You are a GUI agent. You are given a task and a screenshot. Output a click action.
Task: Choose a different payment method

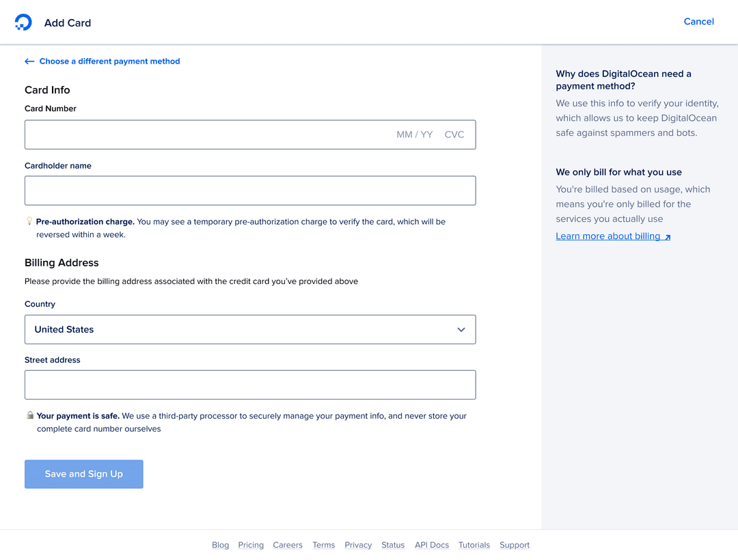109,61
